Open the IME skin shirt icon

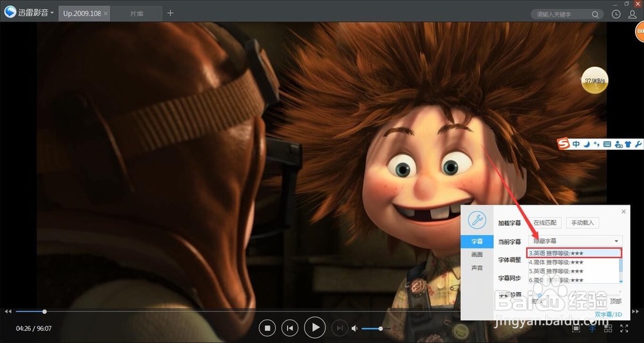[x=628, y=144]
